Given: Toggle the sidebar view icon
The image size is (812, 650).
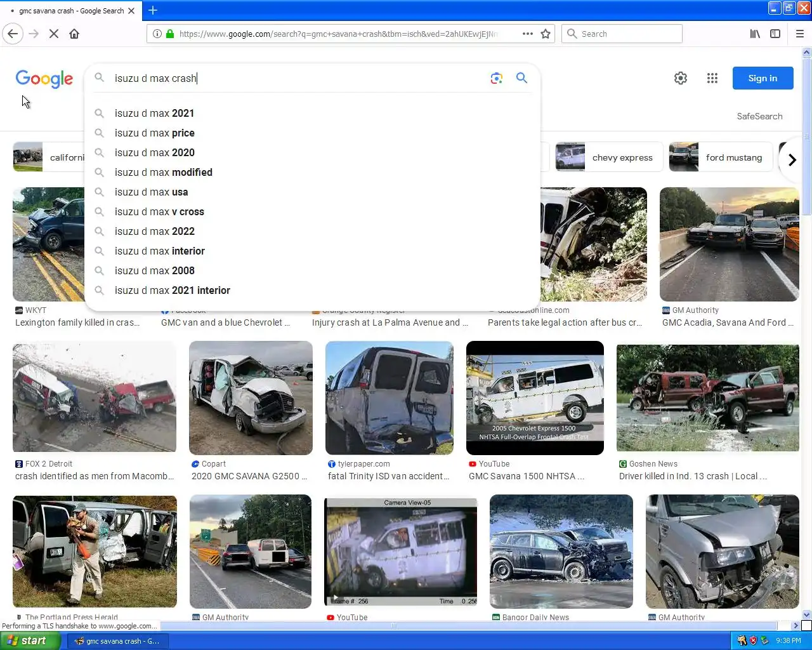Looking at the screenshot, I should [775, 34].
